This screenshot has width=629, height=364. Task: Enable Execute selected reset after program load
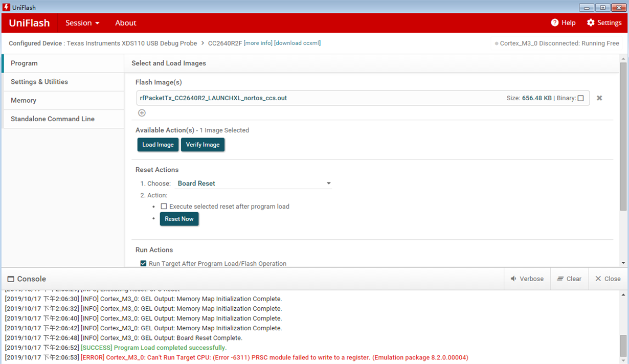click(x=164, y=207)
